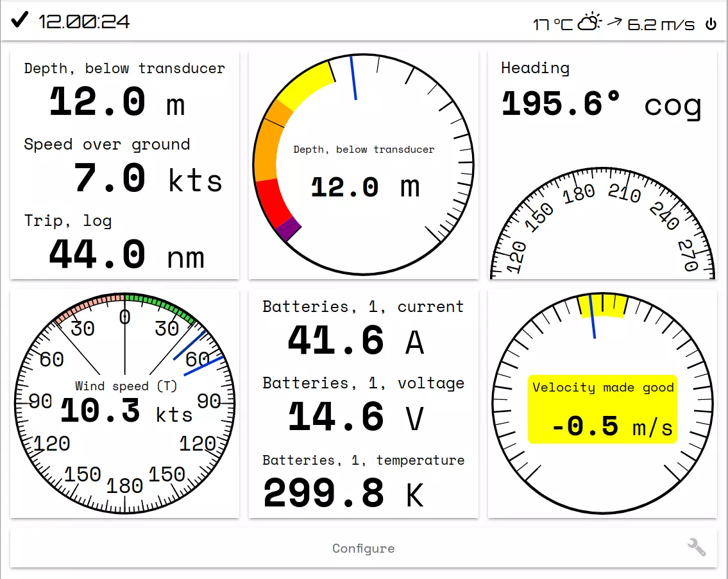The image size is (728, 579).
Task: Click the Wind speed (T) 10.3 kts reading
Action: click(126, 411)
